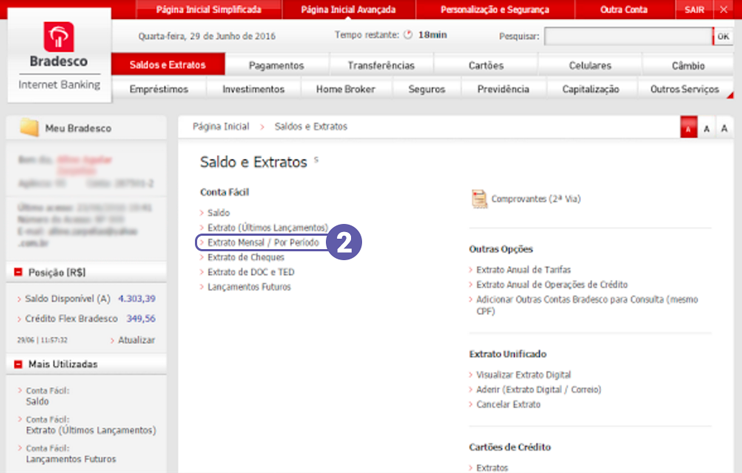This screenshot has width=742, height=473.
Task: Click the OK search button
Action: point(723,36)
